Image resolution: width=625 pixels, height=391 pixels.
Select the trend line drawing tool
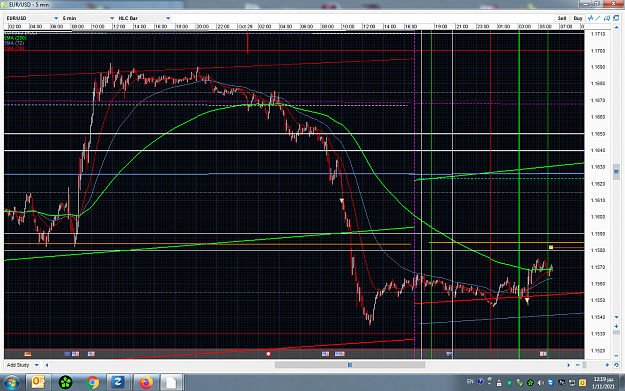pyautogui.click(x=598, y=18)
